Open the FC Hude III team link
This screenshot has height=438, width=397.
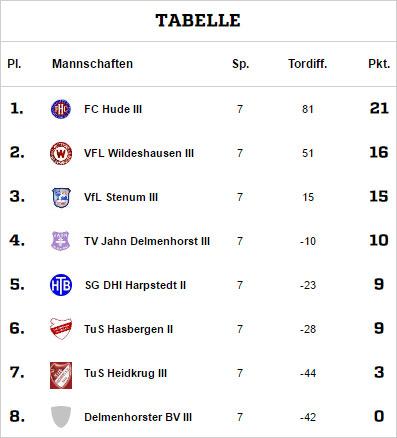113,109
